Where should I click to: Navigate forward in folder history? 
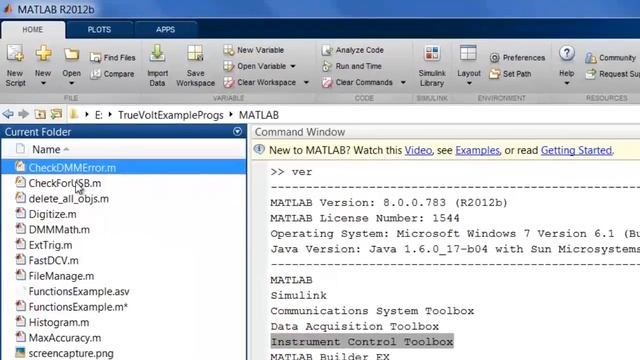[24, 114]
